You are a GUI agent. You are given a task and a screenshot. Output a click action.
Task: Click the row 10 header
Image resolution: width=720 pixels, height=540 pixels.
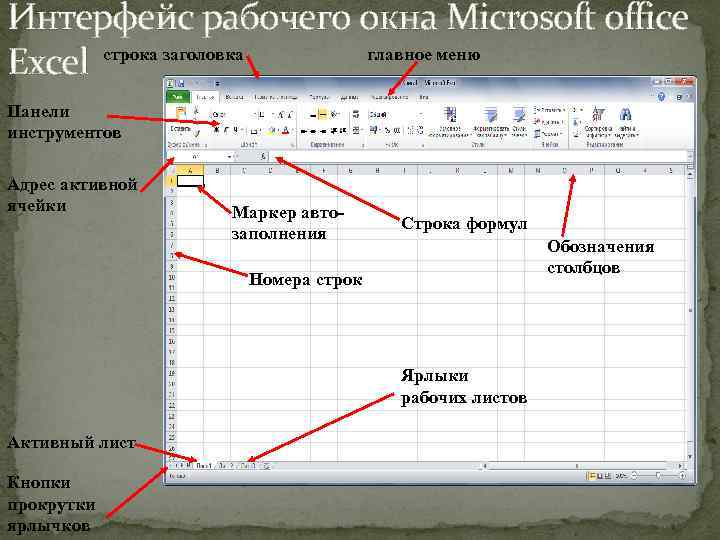[x=171, y=277]
